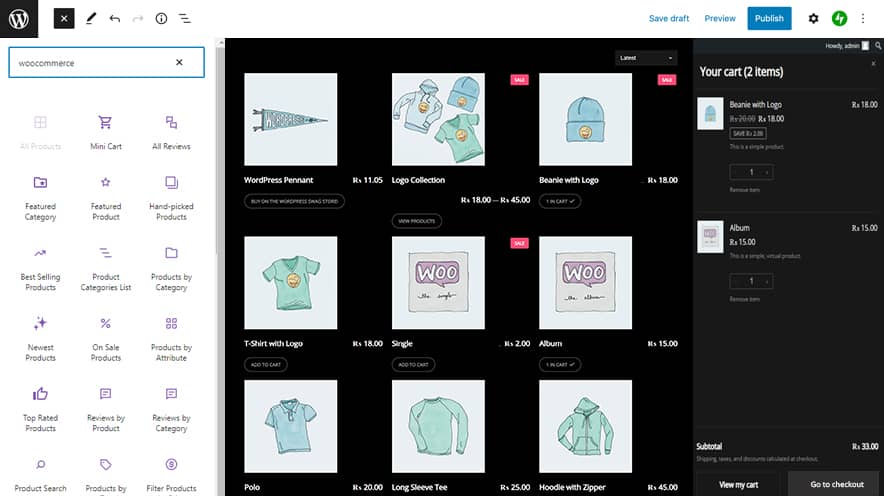The image size is (884, 496).
Task: Open the Preview link
Action: pyautogui.click(x=720, y=19)
